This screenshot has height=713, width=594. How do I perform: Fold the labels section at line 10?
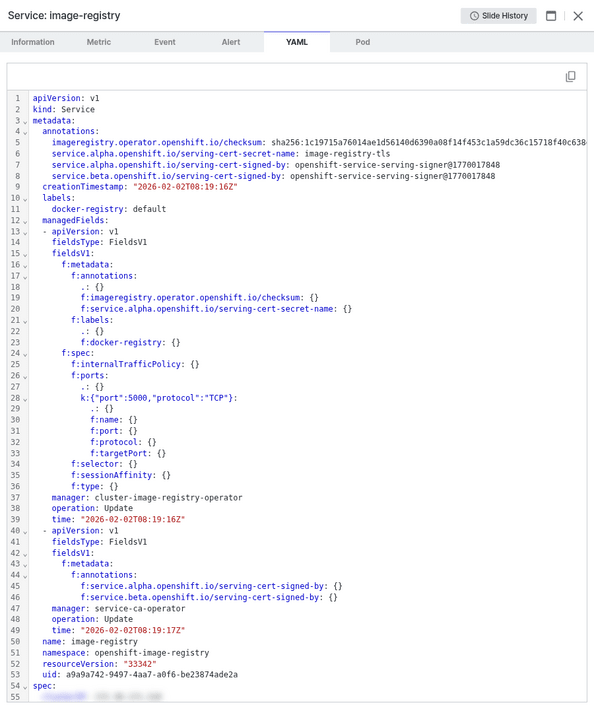[25, 199]
